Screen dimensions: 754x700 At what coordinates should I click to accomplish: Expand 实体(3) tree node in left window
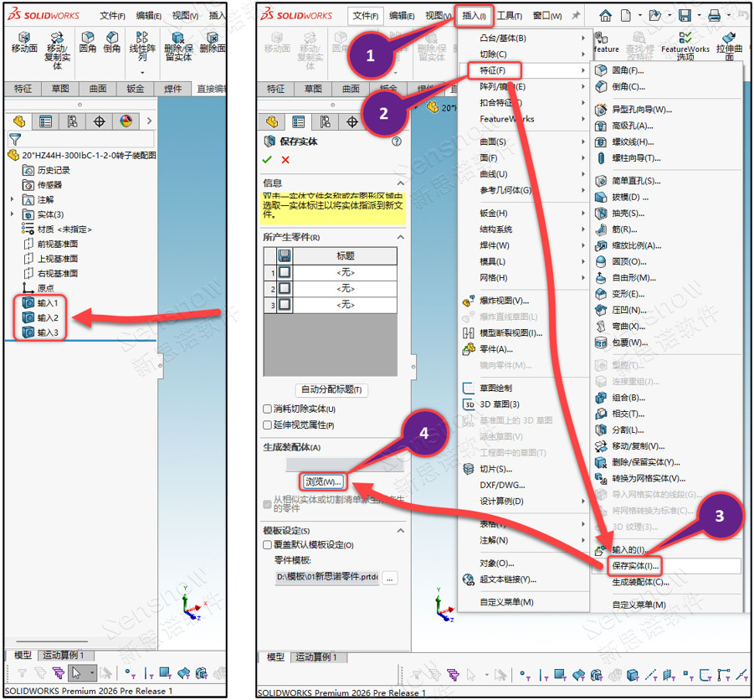[13, 214]
